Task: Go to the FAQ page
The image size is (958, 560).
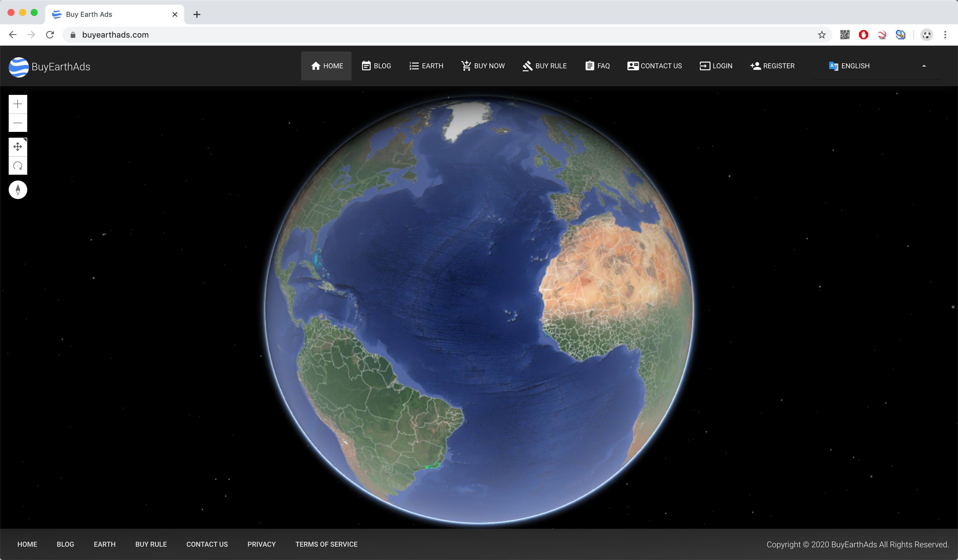Action: (597, 66)
